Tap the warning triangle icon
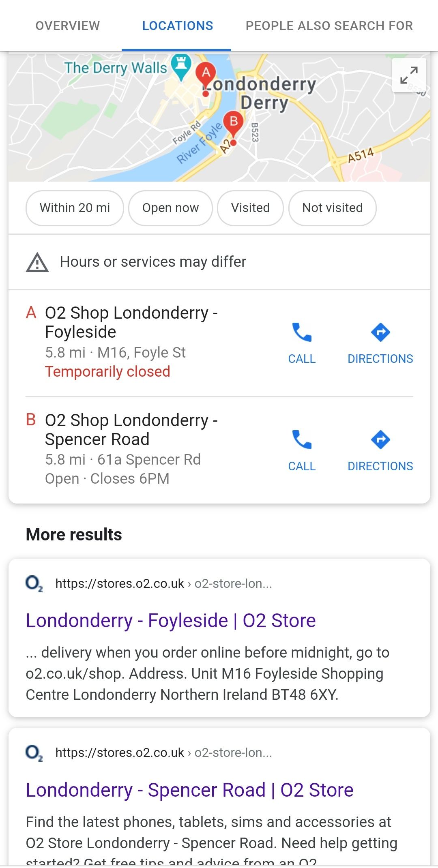 37,262
